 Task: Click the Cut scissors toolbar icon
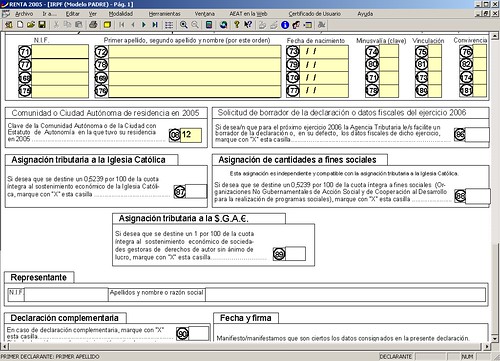pos(56,25)
